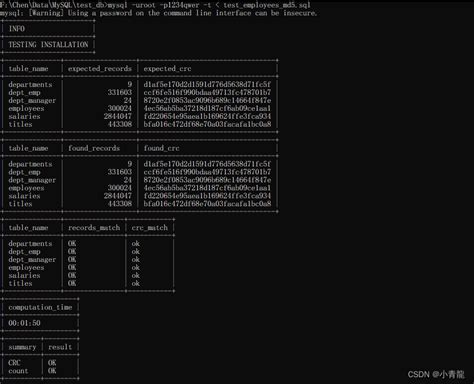
Task: Select 331603 in expected_records column
Action: point(119,92)
